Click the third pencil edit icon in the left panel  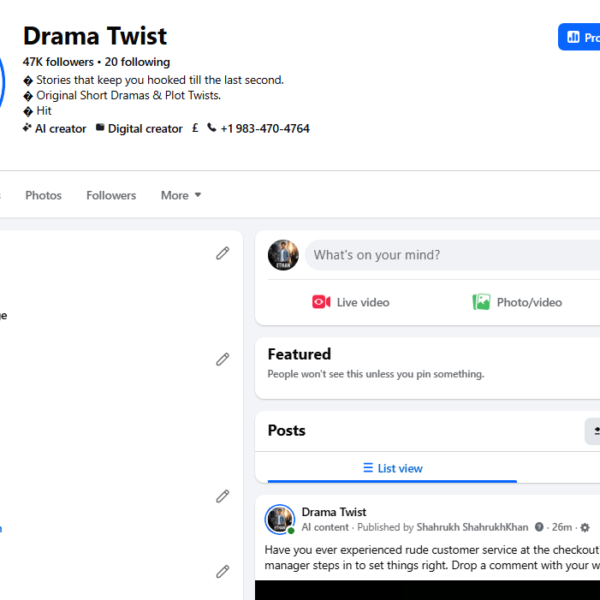(223, 496)
